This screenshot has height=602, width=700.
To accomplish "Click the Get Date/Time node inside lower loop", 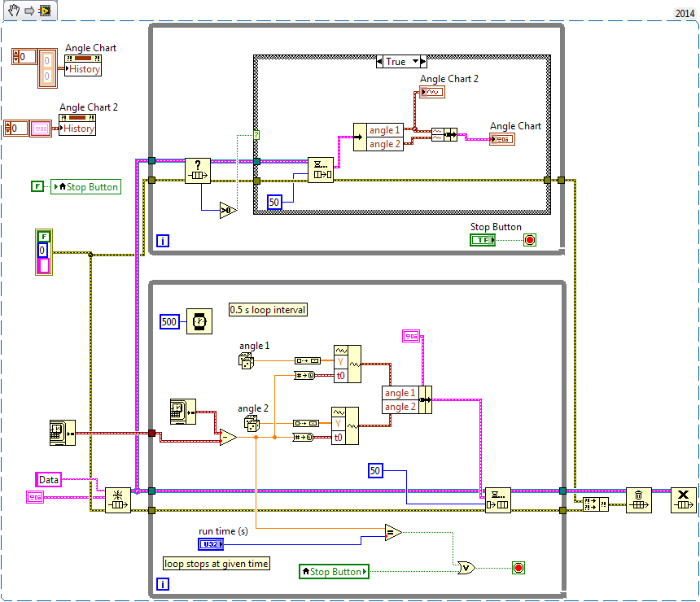I will pos(183,412).
